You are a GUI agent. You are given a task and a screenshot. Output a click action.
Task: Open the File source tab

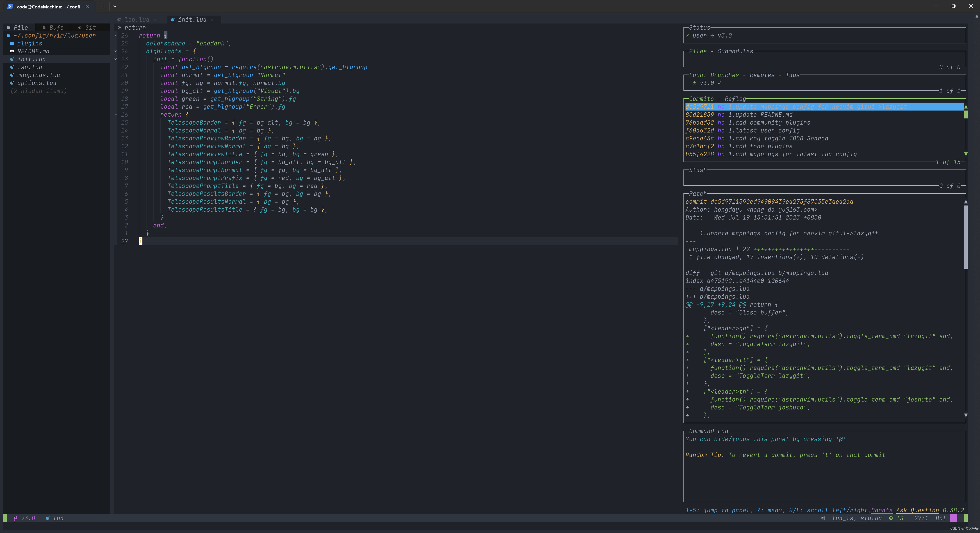tap(17, 27)
